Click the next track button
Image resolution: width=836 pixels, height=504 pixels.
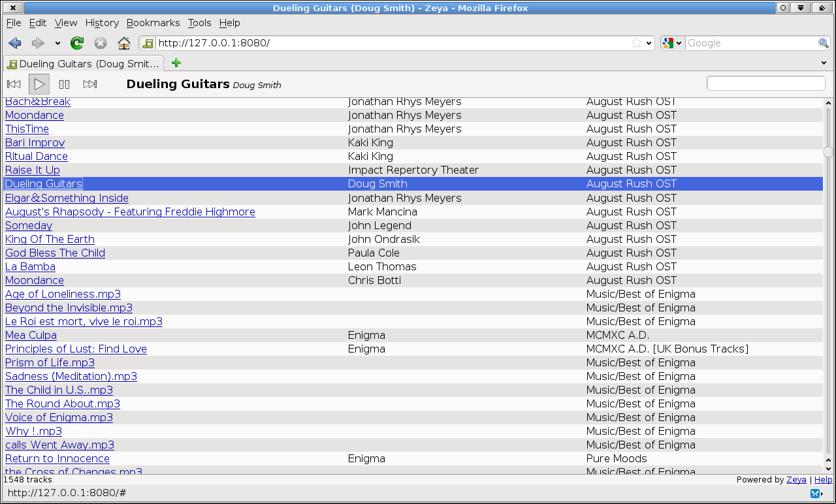[x=90, y=84]
